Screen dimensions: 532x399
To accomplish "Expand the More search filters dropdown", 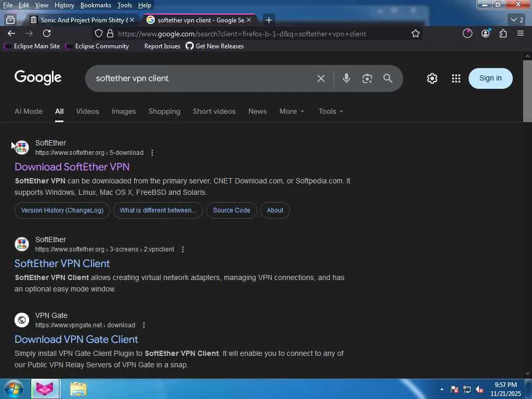I will [291, 111].
